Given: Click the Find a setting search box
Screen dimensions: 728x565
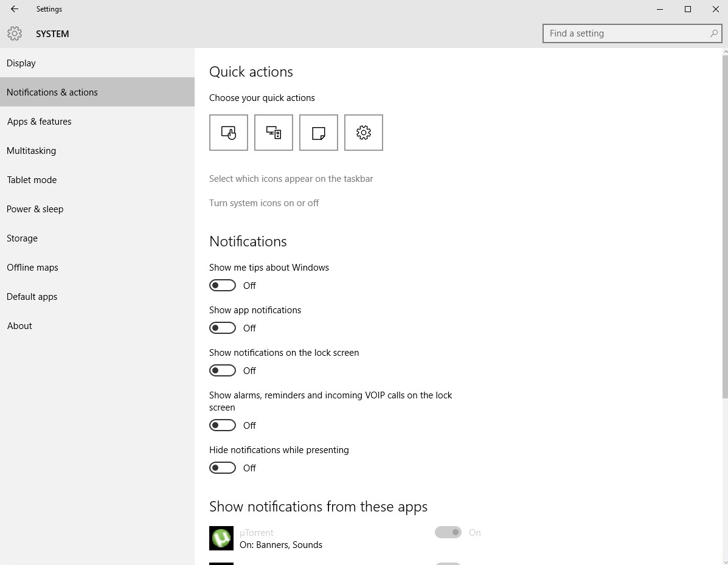Looking at the screenshot, I should click(632, 33).
